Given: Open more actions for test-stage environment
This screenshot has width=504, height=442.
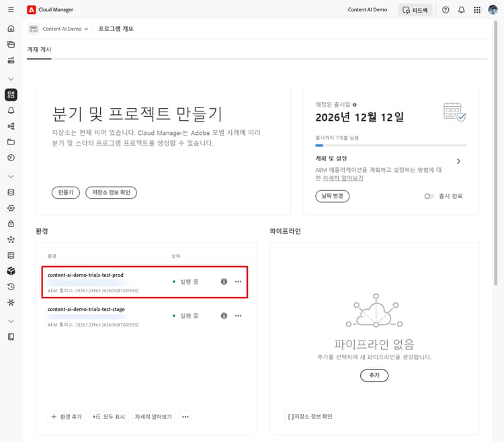Looking at the screenshot, I should 238,316.
